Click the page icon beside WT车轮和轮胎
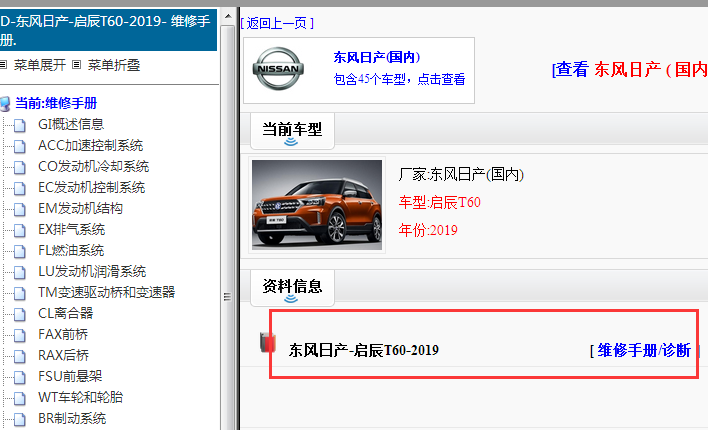708x430 pixels. (19, 398)
